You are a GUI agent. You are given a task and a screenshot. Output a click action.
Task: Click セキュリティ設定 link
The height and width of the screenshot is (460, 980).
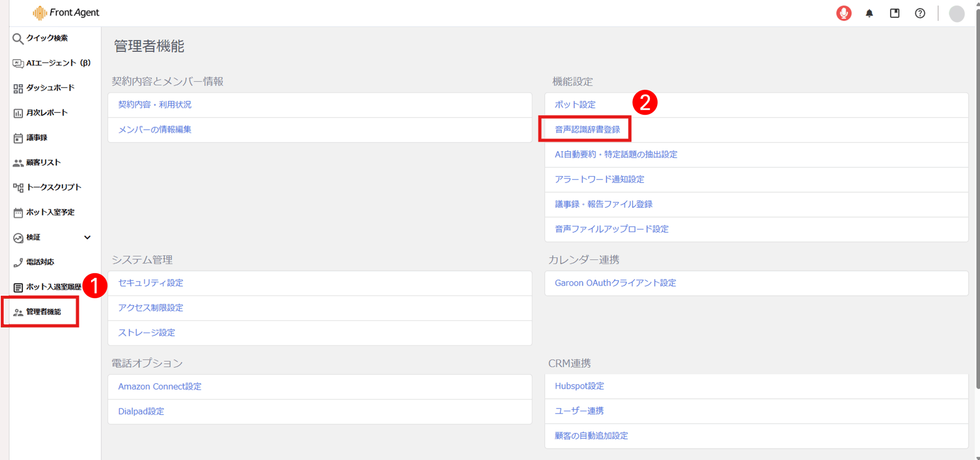point(150,283)
